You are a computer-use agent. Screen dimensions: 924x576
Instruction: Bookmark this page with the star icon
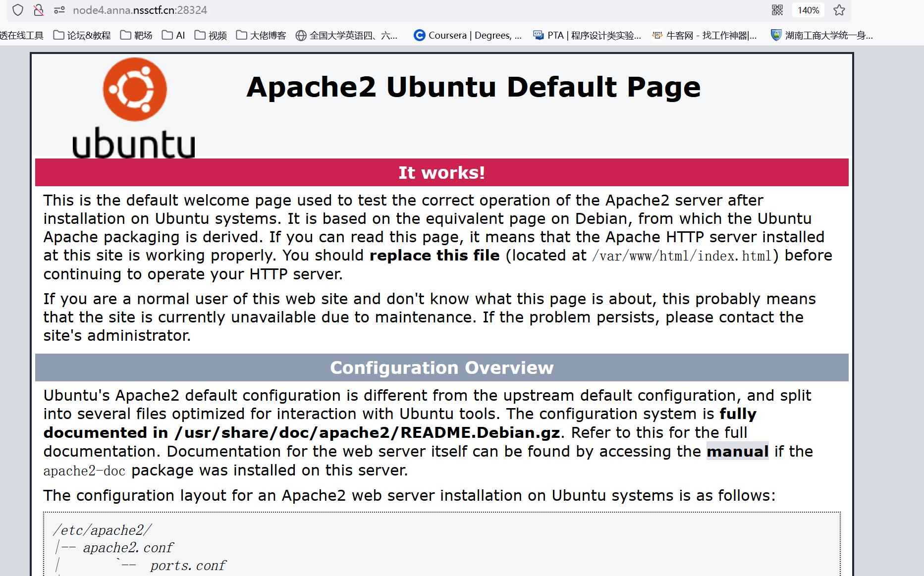pyautogui.click(x=839, y=10)
